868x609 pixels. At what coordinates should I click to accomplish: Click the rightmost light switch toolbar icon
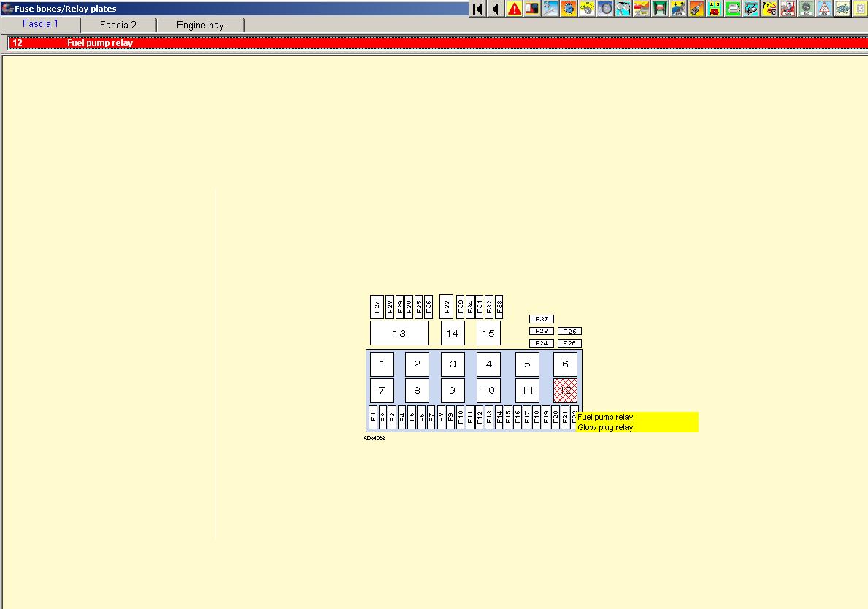(860, 9)
